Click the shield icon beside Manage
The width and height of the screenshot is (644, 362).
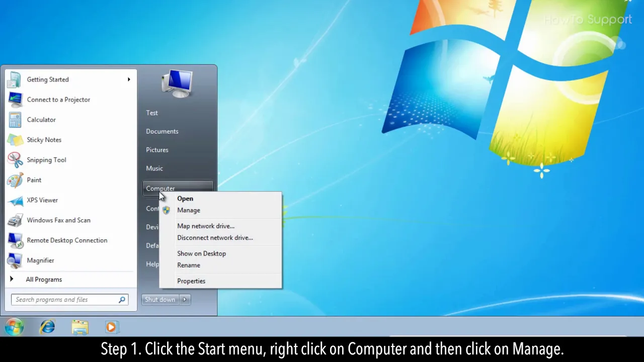pos(166,210)
